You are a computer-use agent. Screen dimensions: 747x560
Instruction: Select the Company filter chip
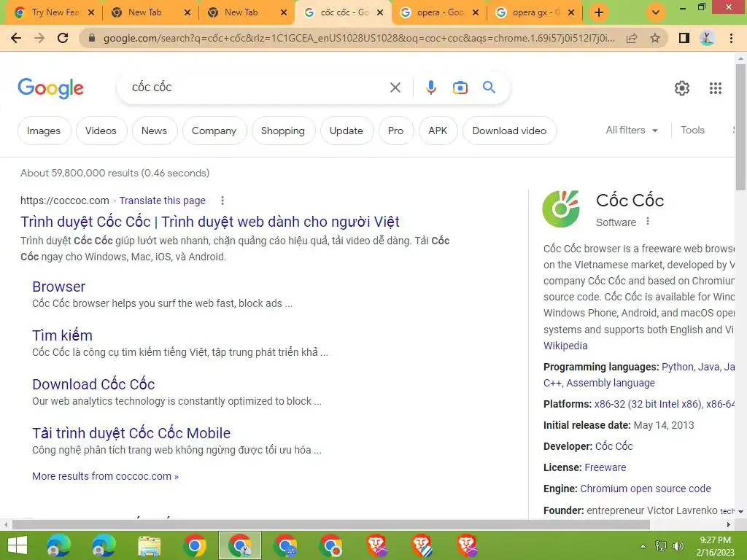click(214, 131)
